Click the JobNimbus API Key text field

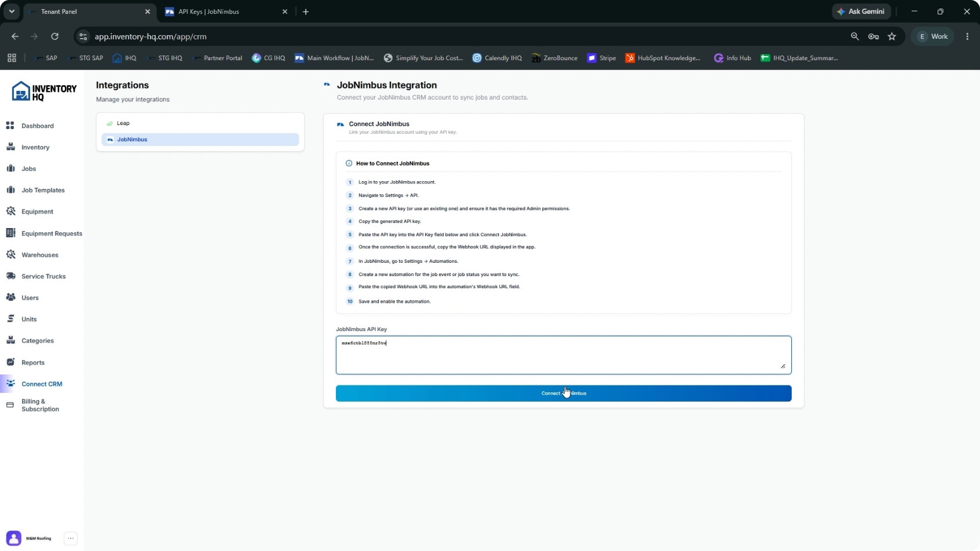(x=564, y=355)
